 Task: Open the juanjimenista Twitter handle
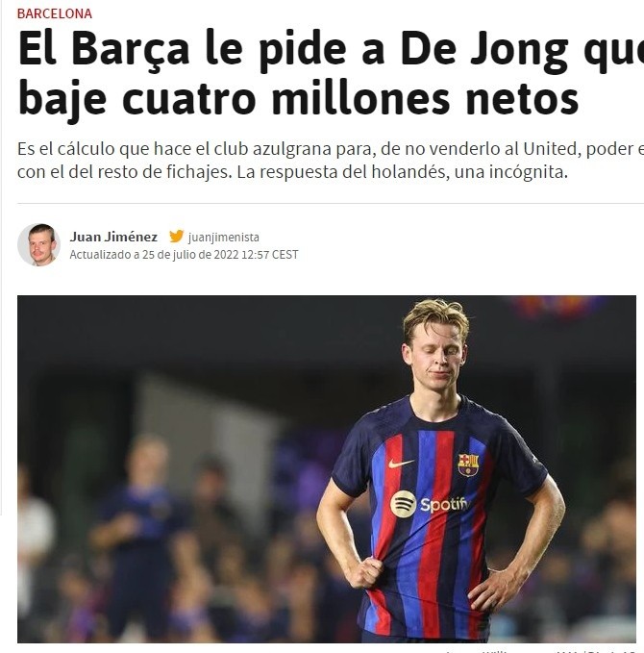(x=224, y=237)
